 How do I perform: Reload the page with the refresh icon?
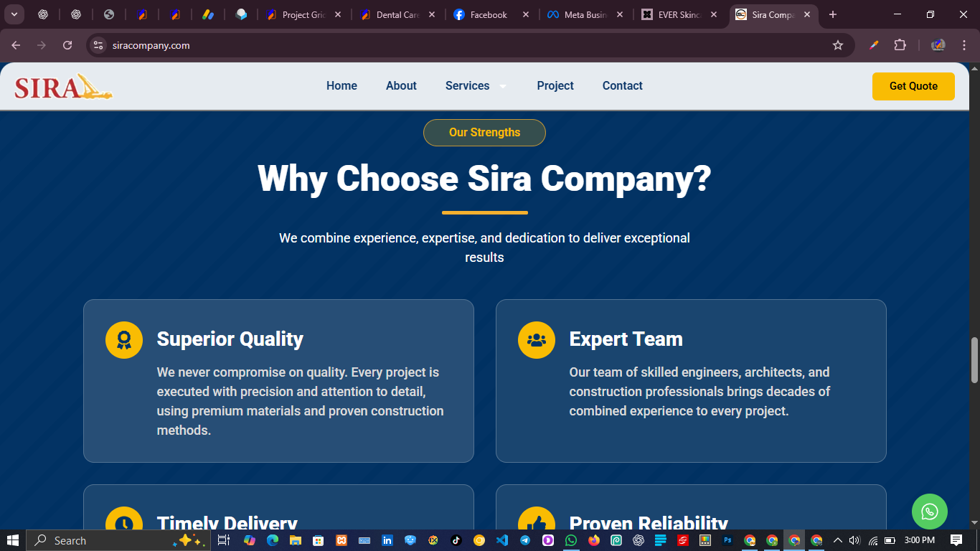pyautogui.click(x=67, y=44)
